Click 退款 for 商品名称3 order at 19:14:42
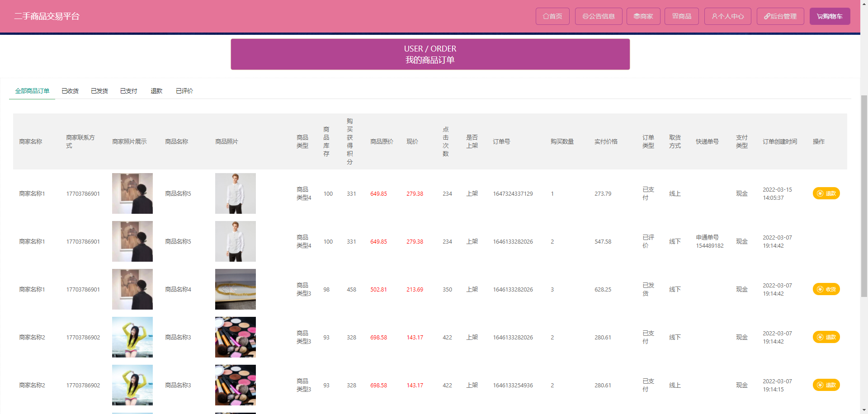Image resolution: width=868 pixels, height=414 pixels. tap(826, 337)
